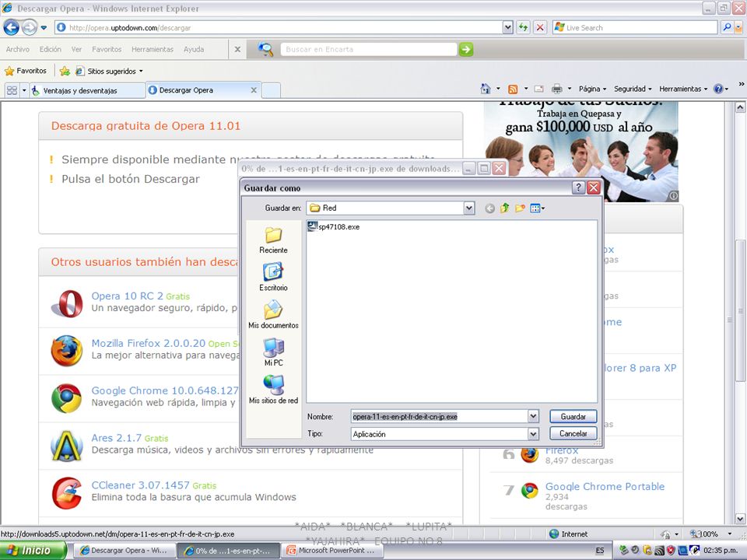Click the Add to Favorites star icon
Screen dimensions: 747x560
pos(65,71)
